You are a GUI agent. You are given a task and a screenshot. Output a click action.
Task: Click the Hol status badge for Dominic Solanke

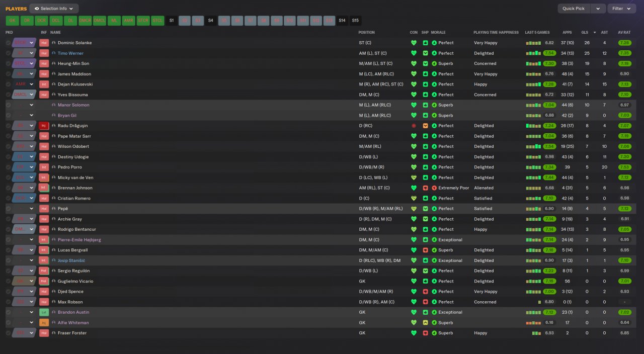click(44, 43)
